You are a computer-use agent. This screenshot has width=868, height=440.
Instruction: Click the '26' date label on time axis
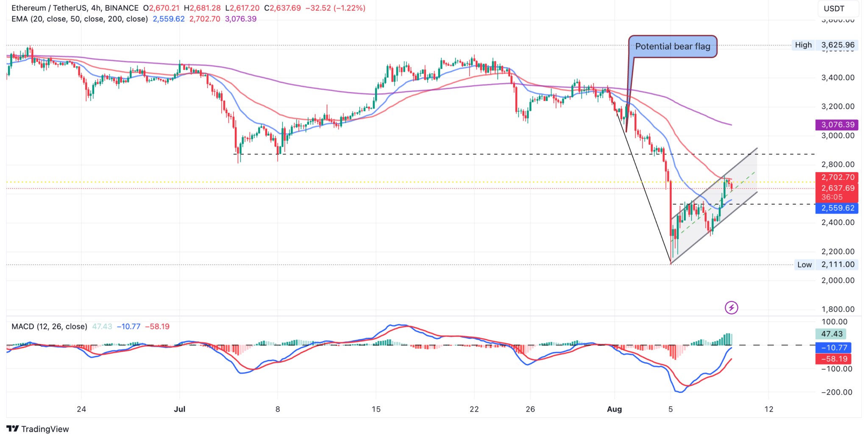530,409
